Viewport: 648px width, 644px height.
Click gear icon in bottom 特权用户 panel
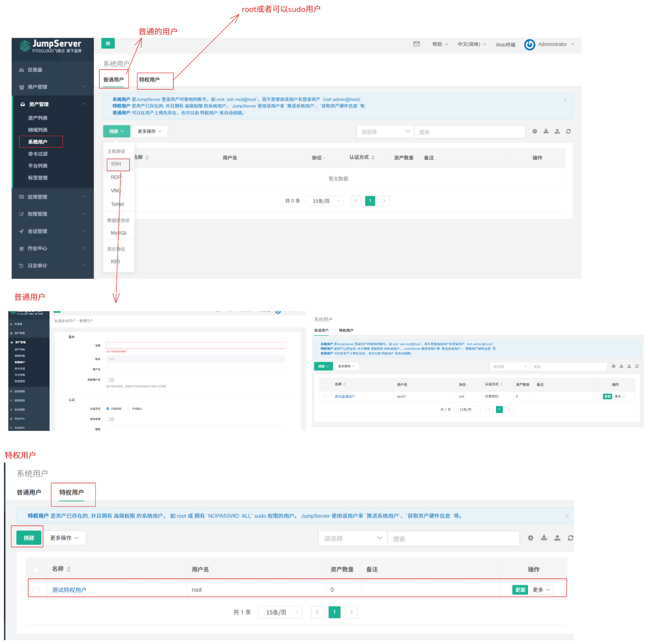[530, 538]
